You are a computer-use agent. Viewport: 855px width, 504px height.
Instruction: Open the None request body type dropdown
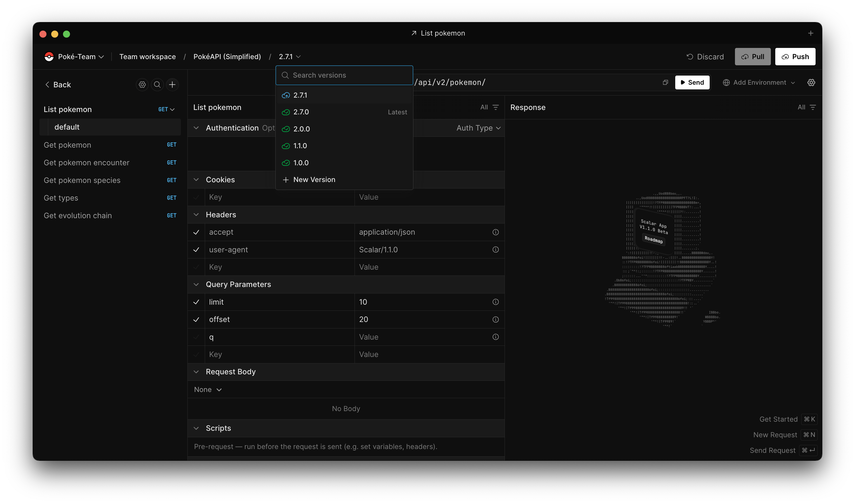pos(208,390)
